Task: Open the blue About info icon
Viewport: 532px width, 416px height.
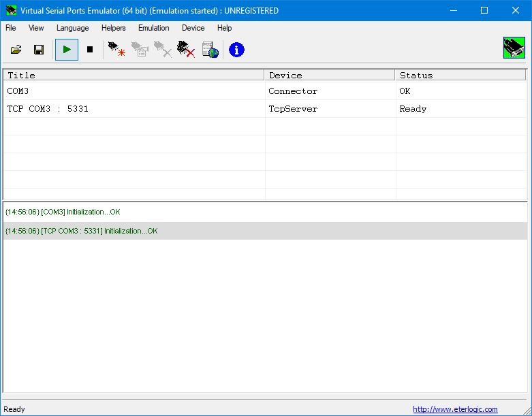Action: coord(236,50)
